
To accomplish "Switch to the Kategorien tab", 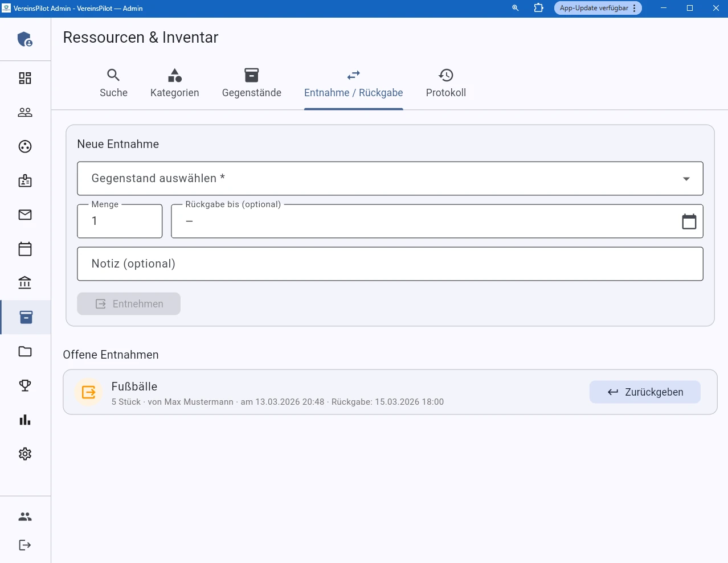I will (x=174, y=83).
